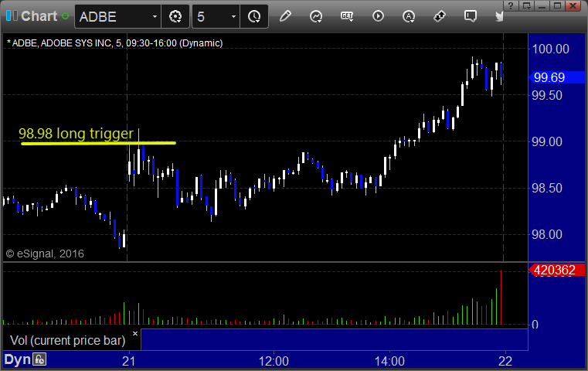588x371 pixels.
Task: Click the 98.00 price axis label
Action: (x=547, y=234)
